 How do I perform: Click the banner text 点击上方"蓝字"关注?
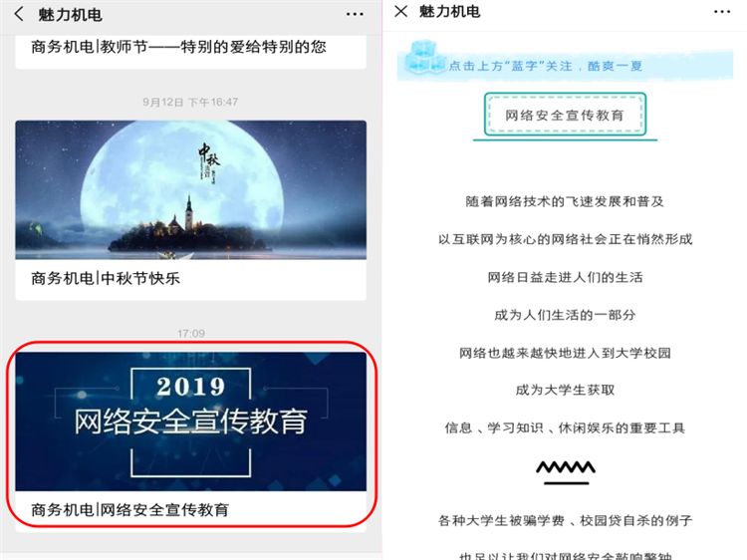pos(511,66)
